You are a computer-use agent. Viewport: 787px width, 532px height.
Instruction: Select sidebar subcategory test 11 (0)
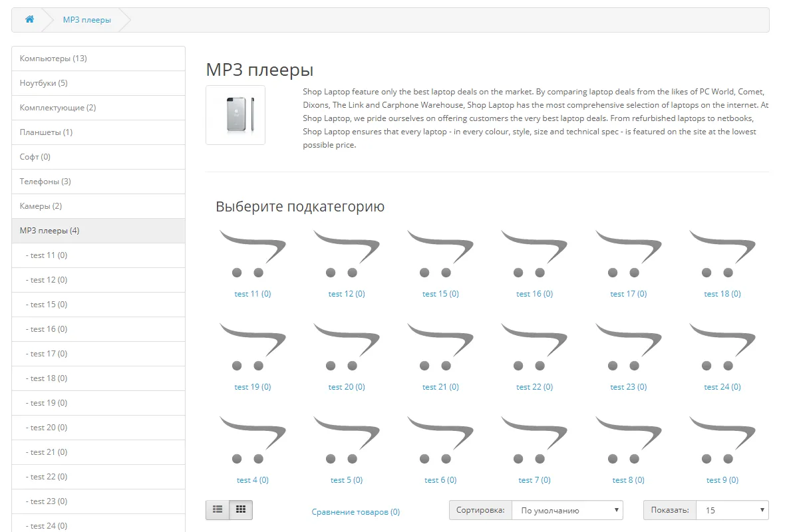point(98,255)
